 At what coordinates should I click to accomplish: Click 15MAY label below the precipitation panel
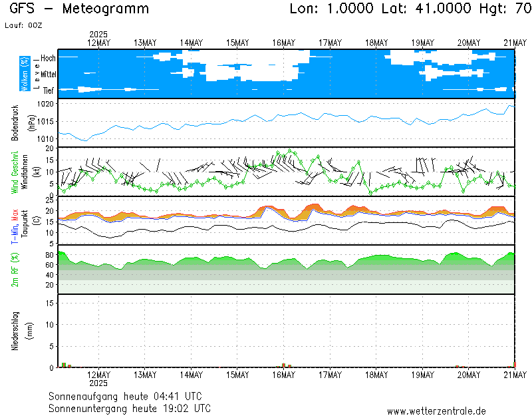(x=237, y=375)
